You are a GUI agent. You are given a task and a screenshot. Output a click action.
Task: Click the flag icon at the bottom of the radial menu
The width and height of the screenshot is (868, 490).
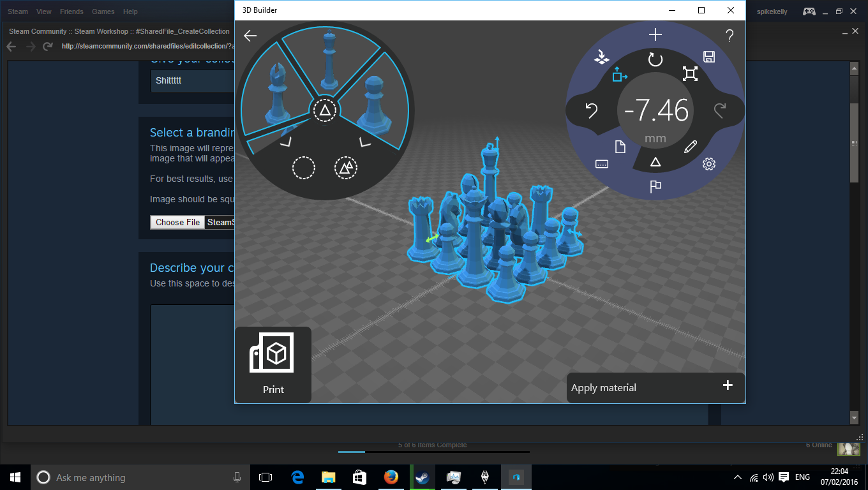pyautogui.click(x=655, y=186)
